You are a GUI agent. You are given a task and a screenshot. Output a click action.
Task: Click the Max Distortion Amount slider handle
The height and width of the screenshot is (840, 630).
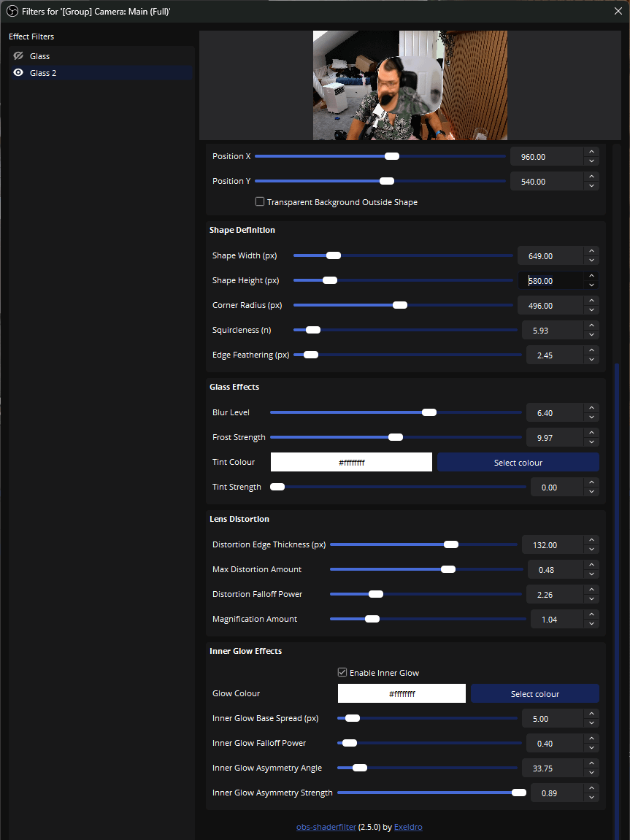pyautogui.click(x=447, y=569)
